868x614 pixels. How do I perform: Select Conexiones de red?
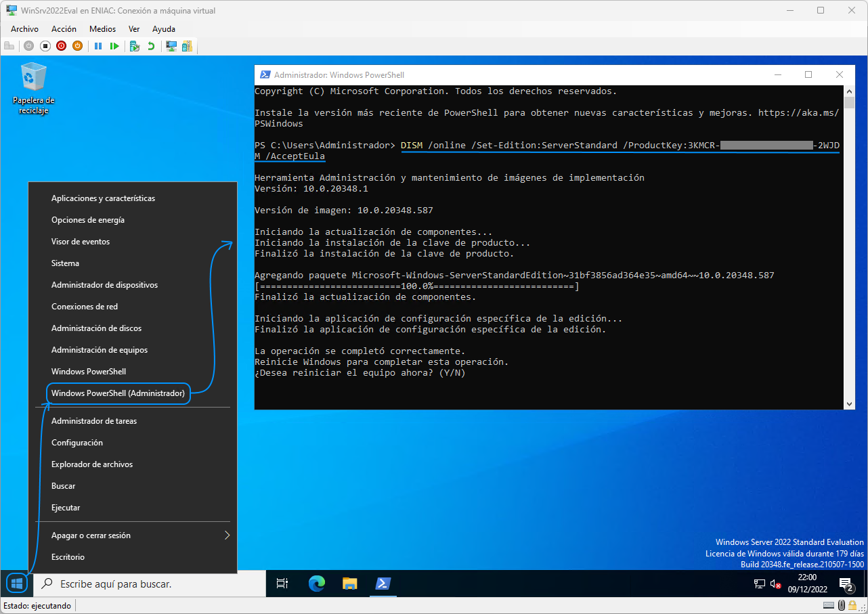pyautogui.click(x=133, y=307)
